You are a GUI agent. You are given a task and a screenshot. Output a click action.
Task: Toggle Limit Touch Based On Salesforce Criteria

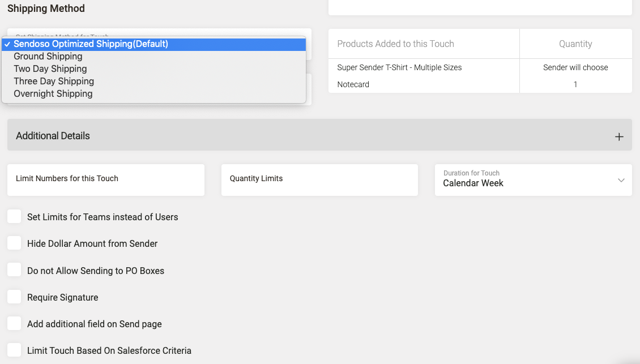click(14, 350)
